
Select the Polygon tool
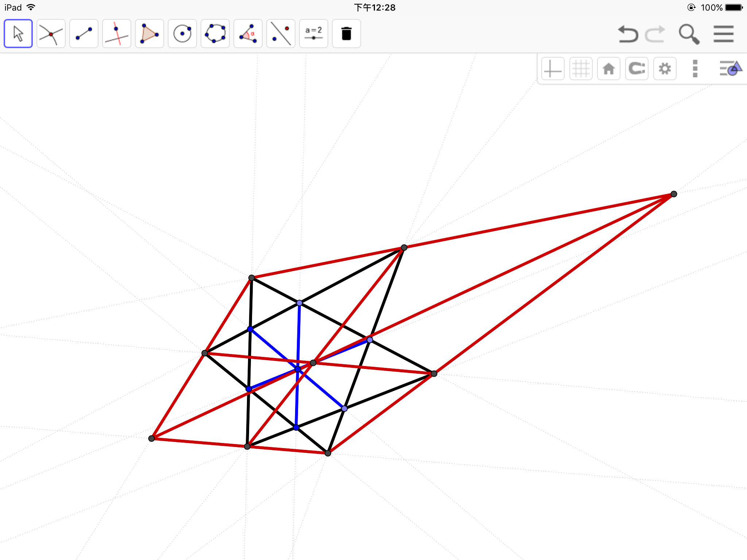150,34
